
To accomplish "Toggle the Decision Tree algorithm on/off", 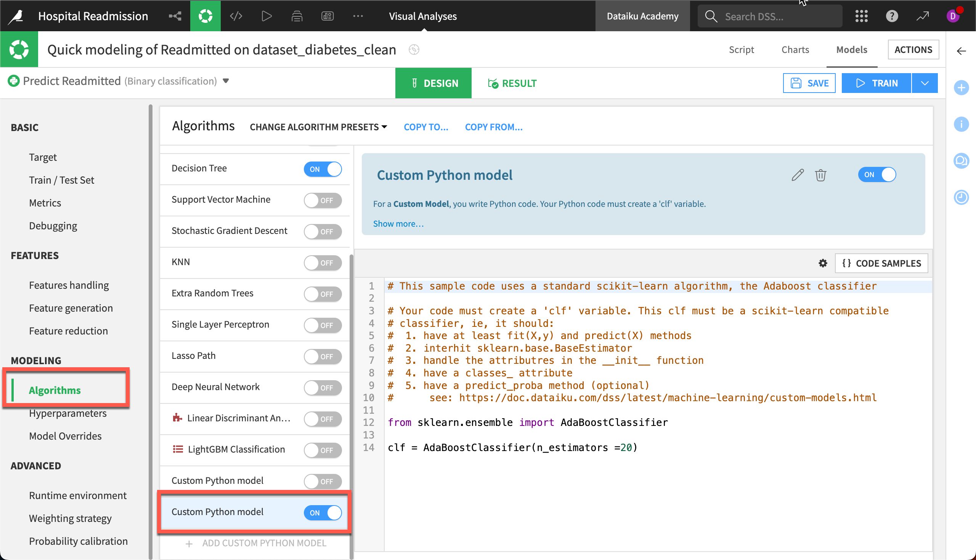I will pos(324,169).
